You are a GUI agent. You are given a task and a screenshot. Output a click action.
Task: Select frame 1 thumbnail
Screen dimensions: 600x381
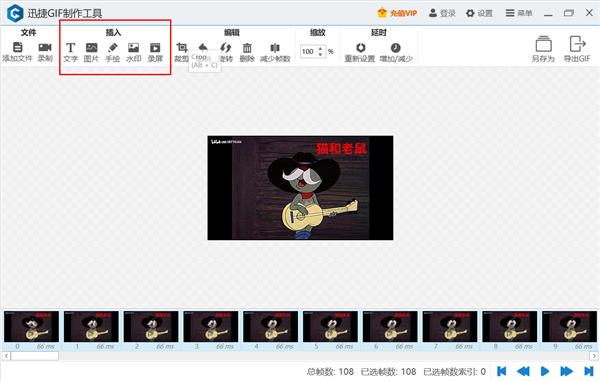click(91, 326)
